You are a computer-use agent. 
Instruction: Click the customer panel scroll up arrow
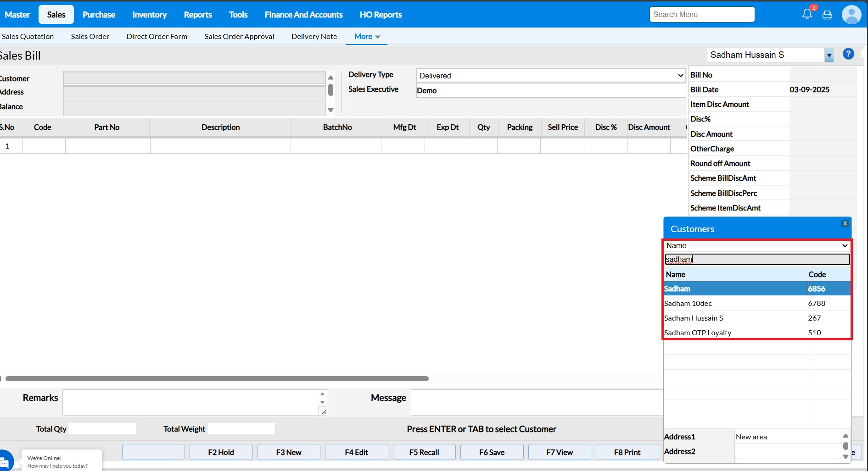(330, 78)
